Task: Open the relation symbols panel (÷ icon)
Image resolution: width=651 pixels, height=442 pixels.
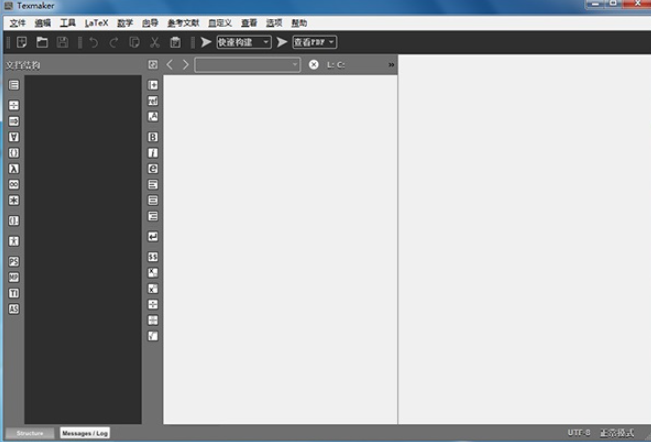Action: [x=14, y=105]
